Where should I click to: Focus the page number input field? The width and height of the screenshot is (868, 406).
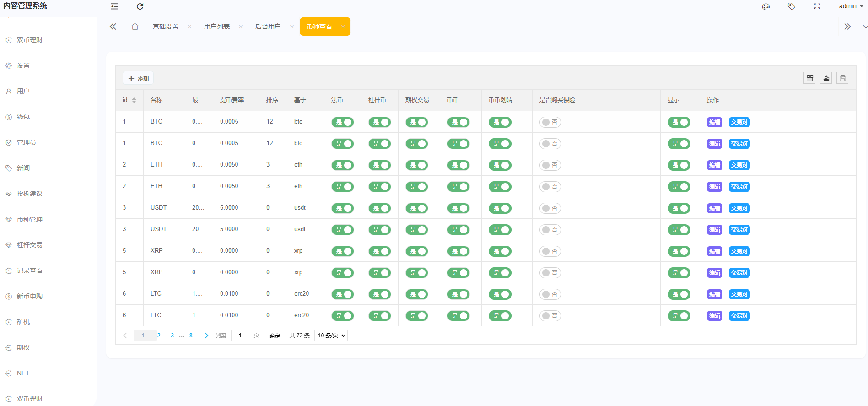tap(240, 336)
